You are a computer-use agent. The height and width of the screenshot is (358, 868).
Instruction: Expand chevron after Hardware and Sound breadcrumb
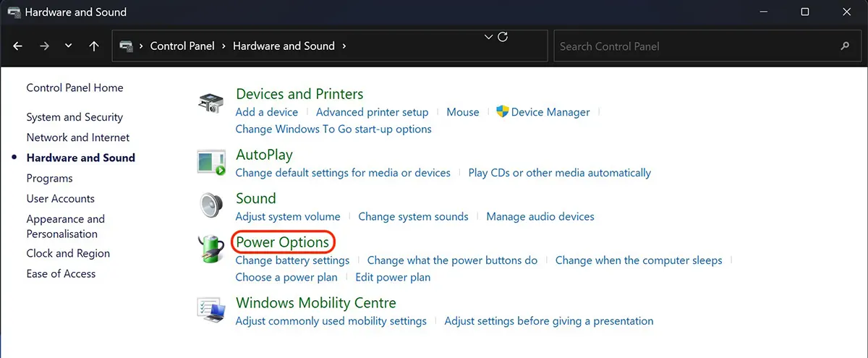pos(344,46)
